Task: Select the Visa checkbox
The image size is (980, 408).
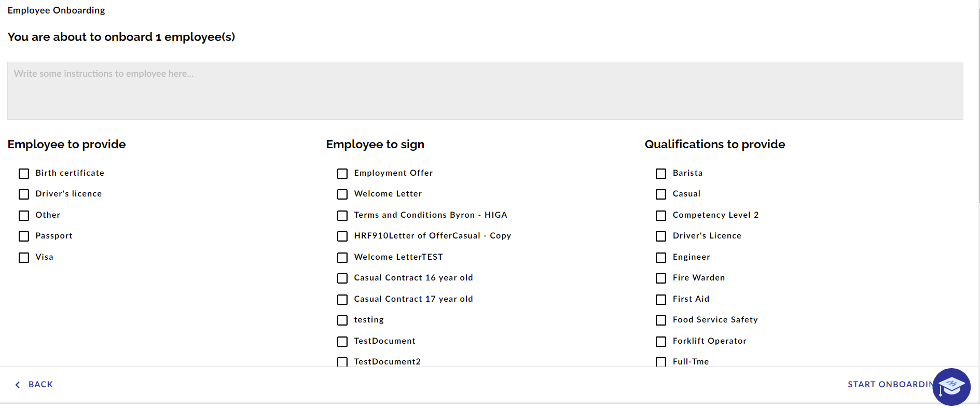Action: pyautogui.click(x=24, y=258)
